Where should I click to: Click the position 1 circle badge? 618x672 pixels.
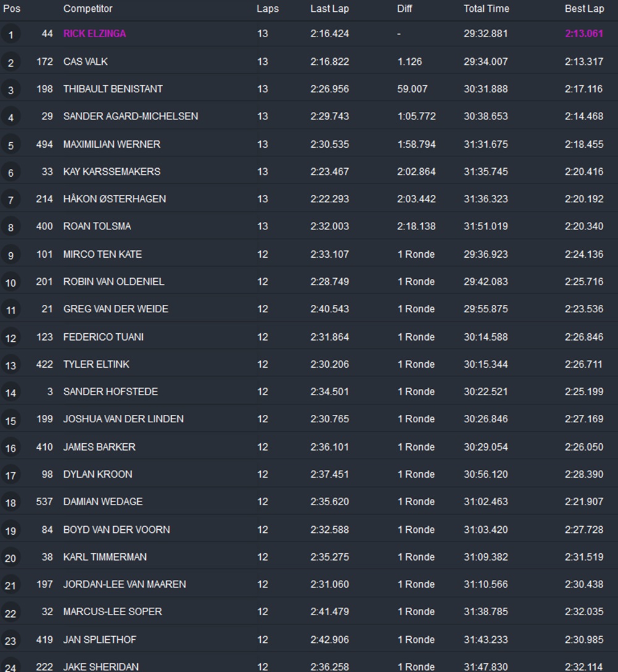(x=11, y=35)
